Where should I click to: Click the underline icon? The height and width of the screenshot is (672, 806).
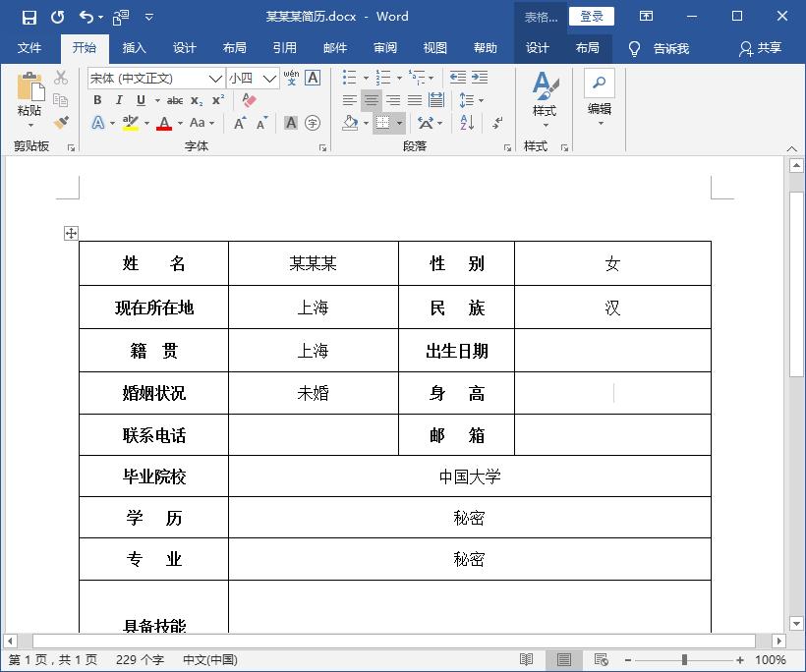click(x=142, y=100)
